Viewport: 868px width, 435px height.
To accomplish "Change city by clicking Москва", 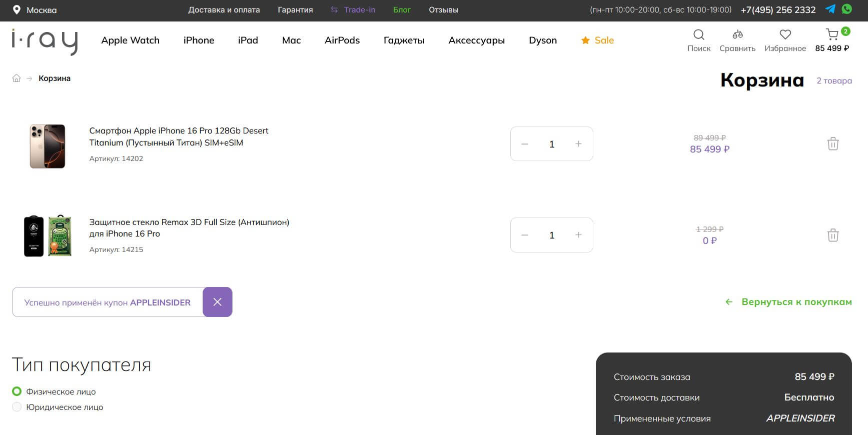I will click(x=42, y=10).
